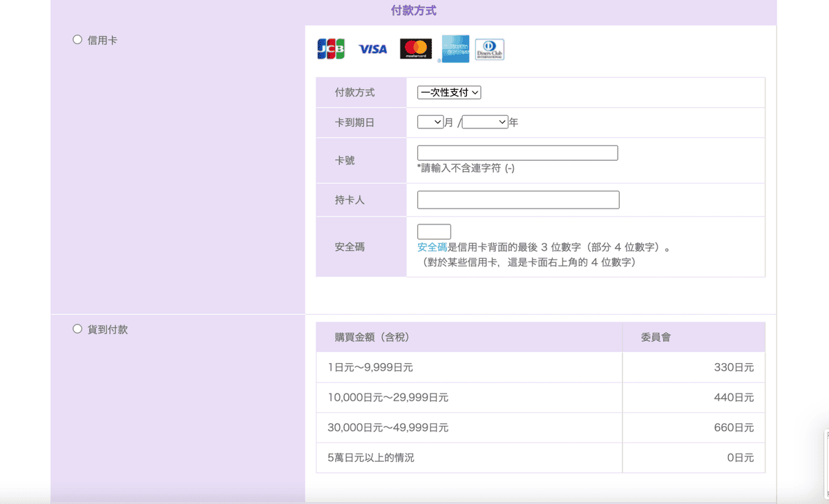The height and width of the screenshot is (504, 829).
Task: Click the *請輸入不含連字符 (-) hint
Action: coord(466,168)
